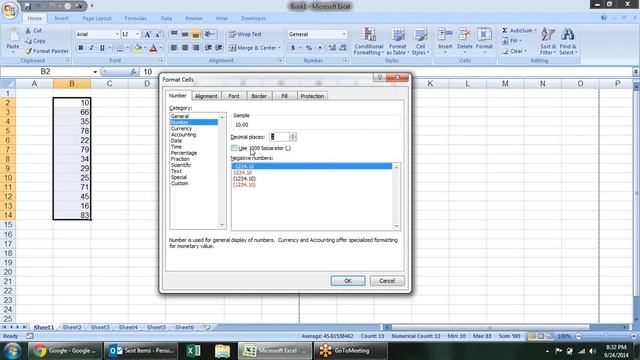Click the Percent Style icon
The width and height of the screenshot is (640, 360).
pyautogui.click(x=309, y=48)
